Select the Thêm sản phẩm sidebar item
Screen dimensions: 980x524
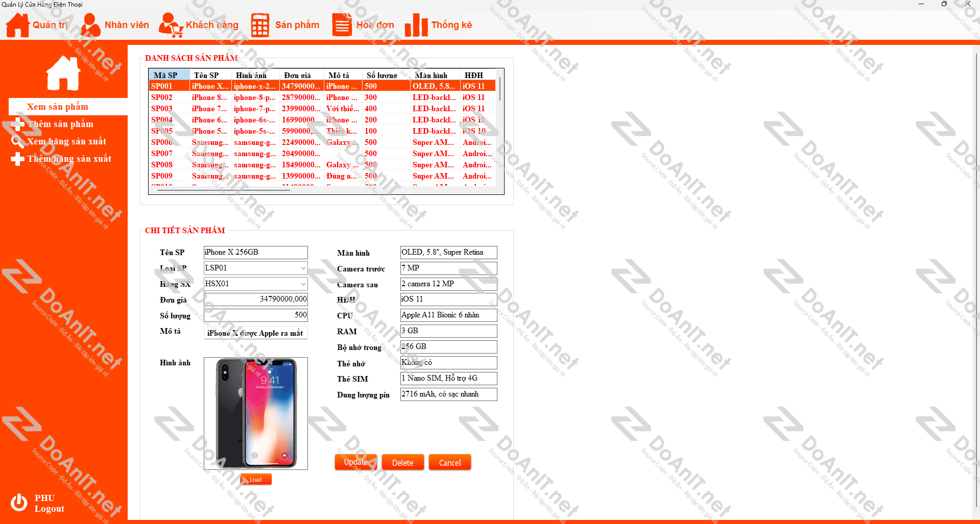[60, 124]
